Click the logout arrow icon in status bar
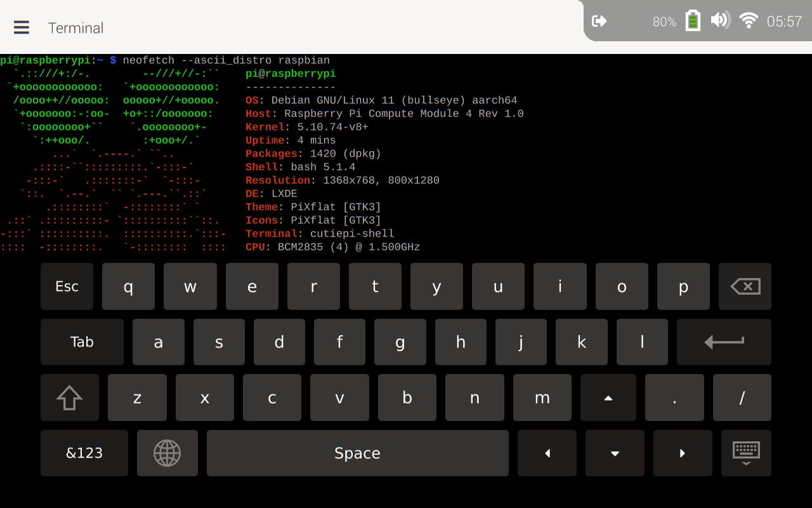 click(x=599, y=21)
